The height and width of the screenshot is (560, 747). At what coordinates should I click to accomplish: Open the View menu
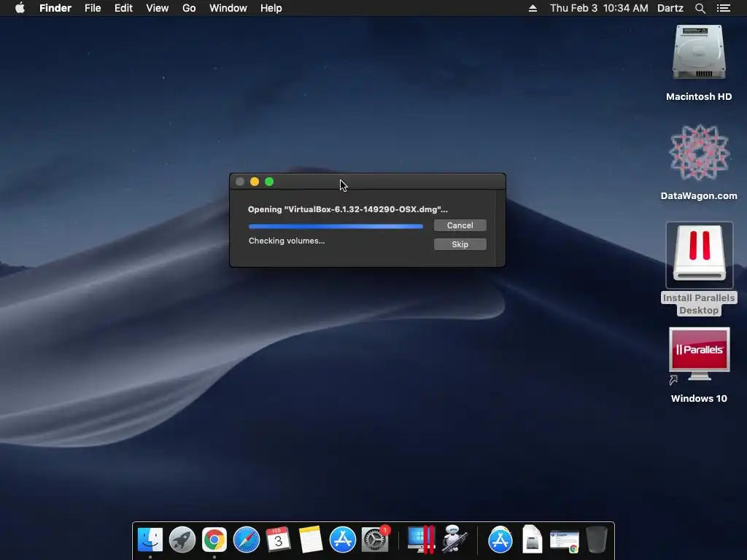pyautogui.click(x=158, y=8)
